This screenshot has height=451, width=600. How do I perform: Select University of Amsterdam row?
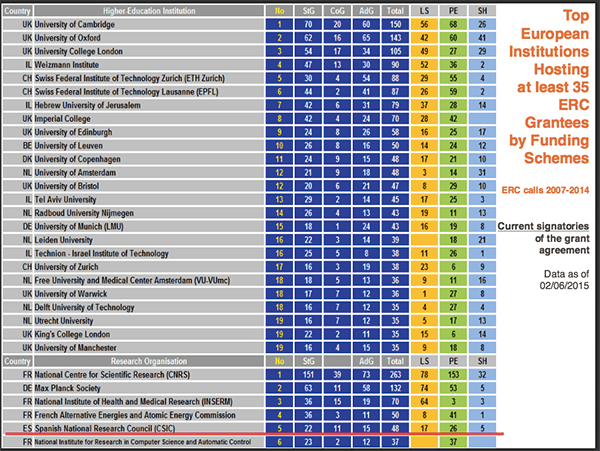click(x=75, y=173)
